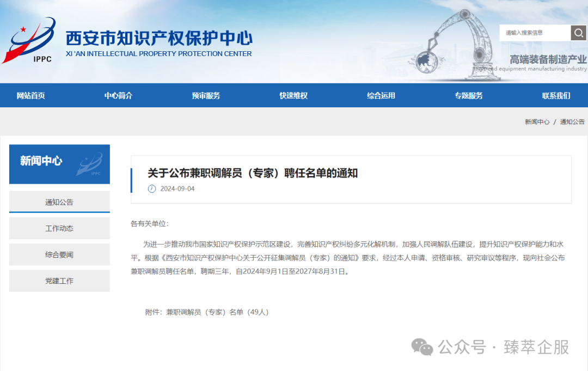The image size is (588, 371).
Task: Select 通知公告 in the left sidebar
Action: point(59,202)
